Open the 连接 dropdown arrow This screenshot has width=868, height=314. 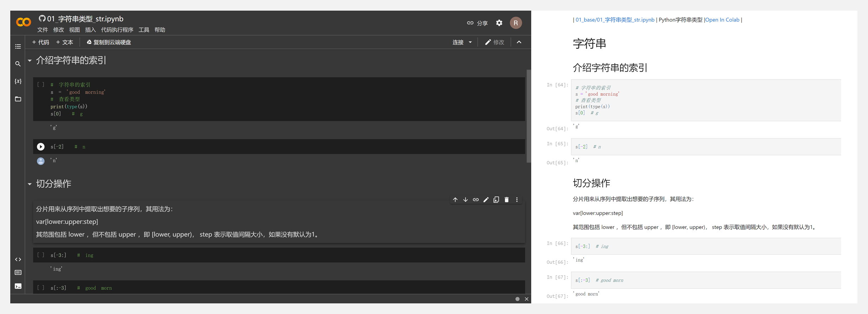point(470,42)
